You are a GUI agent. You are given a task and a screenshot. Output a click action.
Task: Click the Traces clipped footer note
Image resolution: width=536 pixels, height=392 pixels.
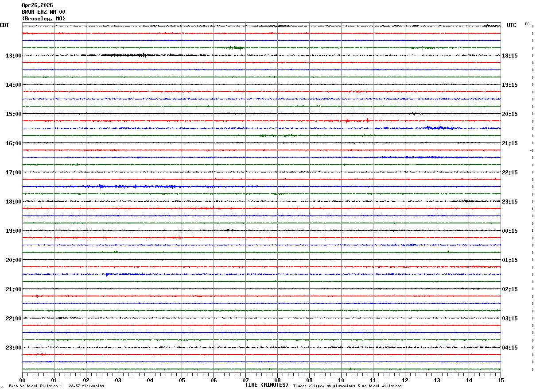pyautogui.click(x=347, y=386)
